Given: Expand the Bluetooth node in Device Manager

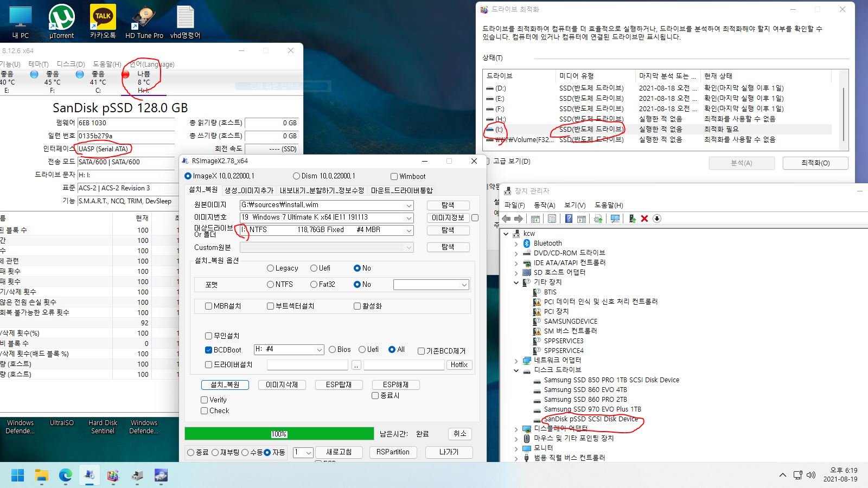Looking at the screenshot, I should tap(516, 243).
